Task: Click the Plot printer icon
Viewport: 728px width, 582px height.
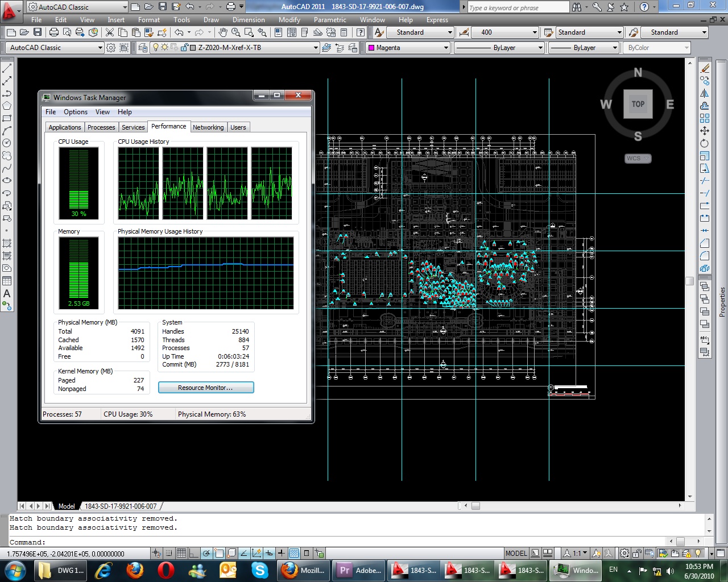Action: pyautogui.click(x=54, y=32)
